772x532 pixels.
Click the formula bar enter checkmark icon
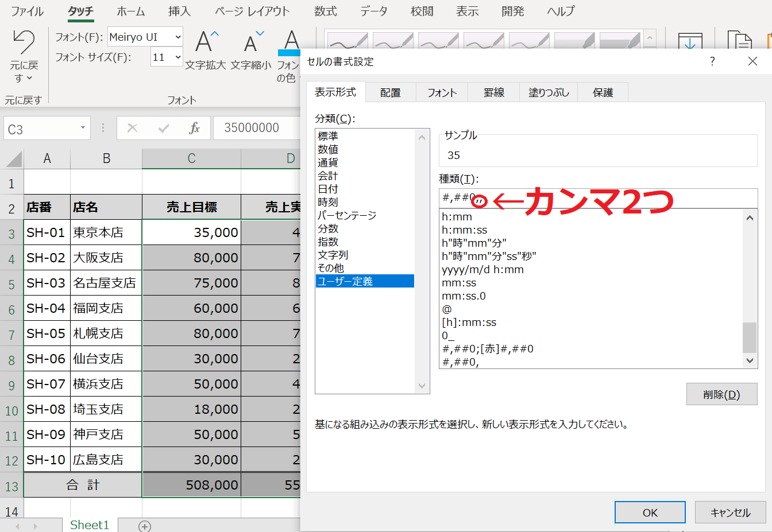click(164, 128)
